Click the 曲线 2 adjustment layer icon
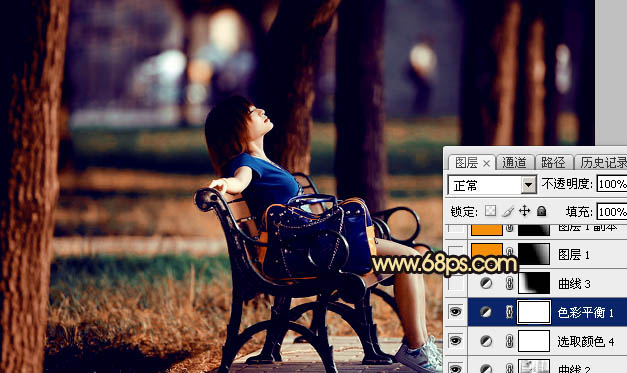Viewport: 627px width, 373px height. click(x=486, y=368)
